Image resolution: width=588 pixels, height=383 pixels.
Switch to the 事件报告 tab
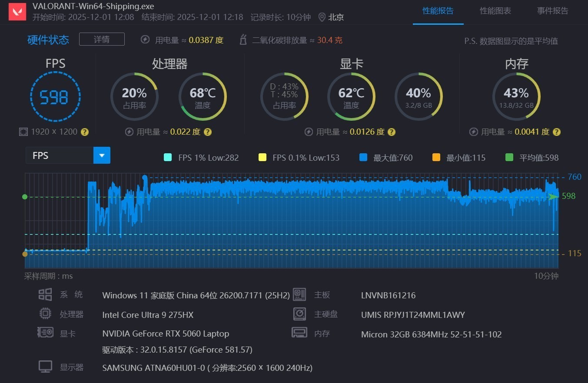552,11
